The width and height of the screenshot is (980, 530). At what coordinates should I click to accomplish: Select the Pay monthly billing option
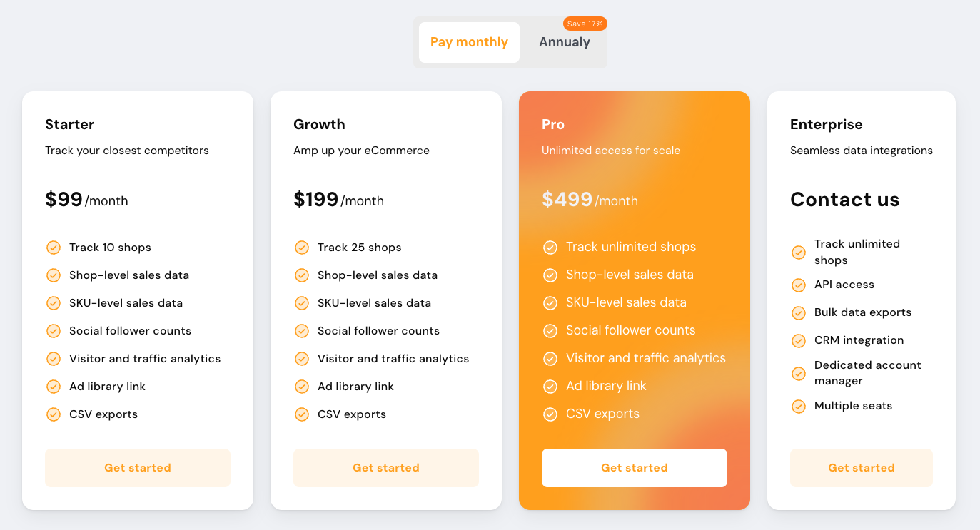[469, 42]
